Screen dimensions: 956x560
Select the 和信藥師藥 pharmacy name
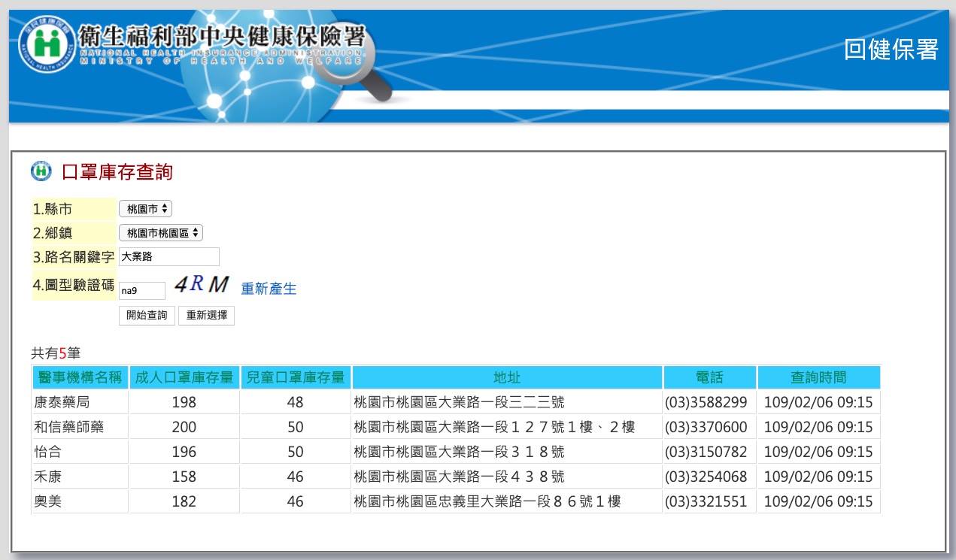click(x=69, y=427)
